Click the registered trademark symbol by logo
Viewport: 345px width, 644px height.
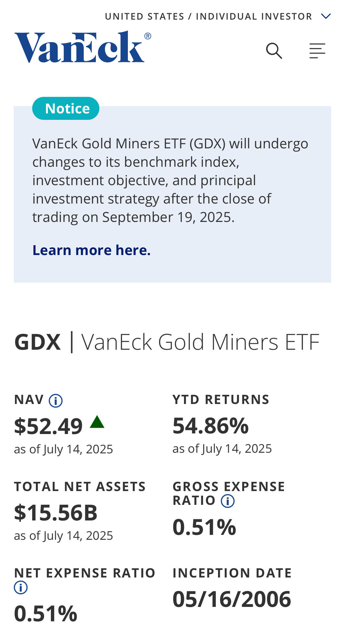coord(148,36)
